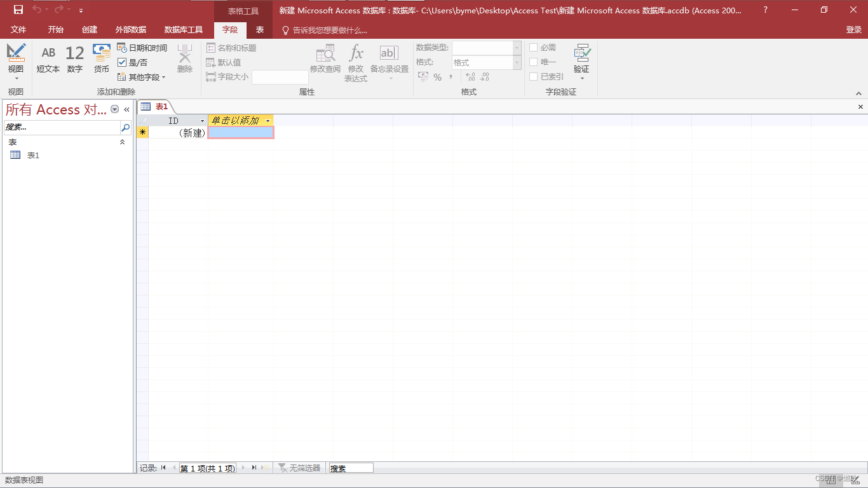
Task: Click the 删除 field icon
Action: click(185, 58)
